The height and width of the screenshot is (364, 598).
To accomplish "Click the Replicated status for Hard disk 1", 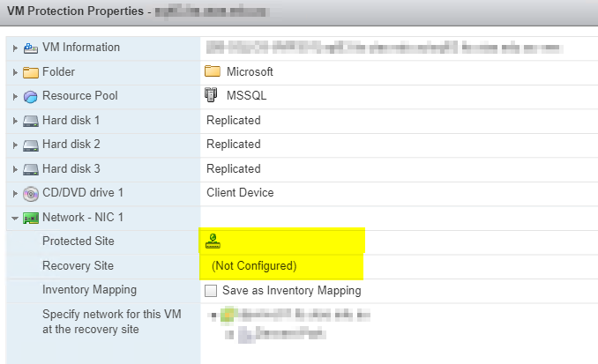I will point(234,121).
